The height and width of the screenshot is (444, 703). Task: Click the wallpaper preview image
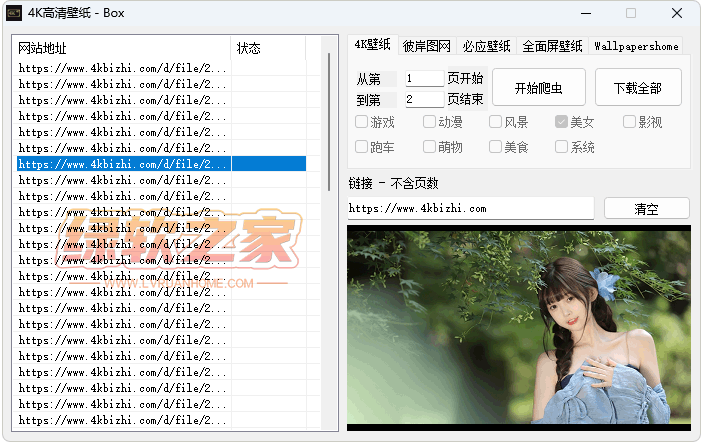point(518,328)
